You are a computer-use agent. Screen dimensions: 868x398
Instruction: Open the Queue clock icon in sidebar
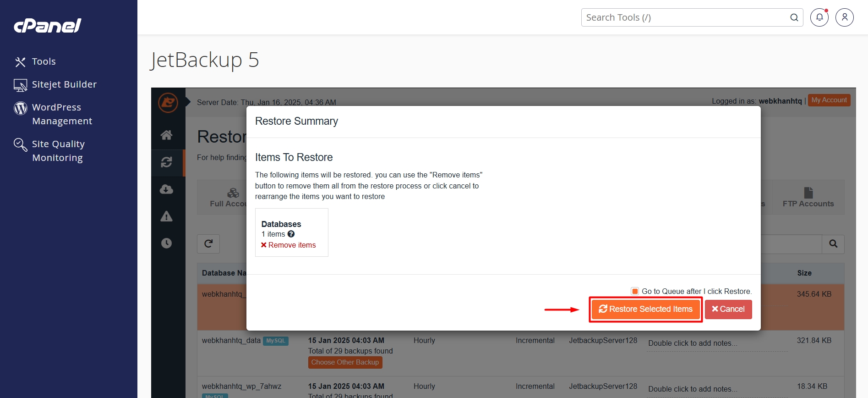166,243
